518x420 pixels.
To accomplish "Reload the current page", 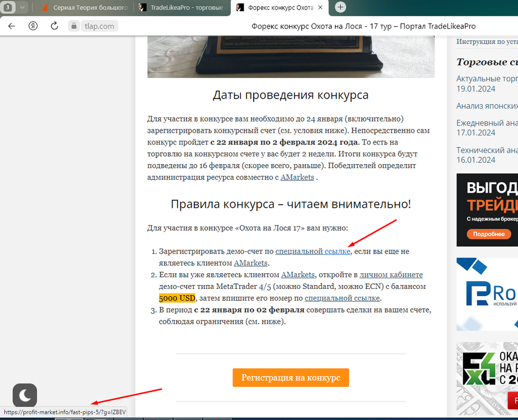I will [54, 26].
